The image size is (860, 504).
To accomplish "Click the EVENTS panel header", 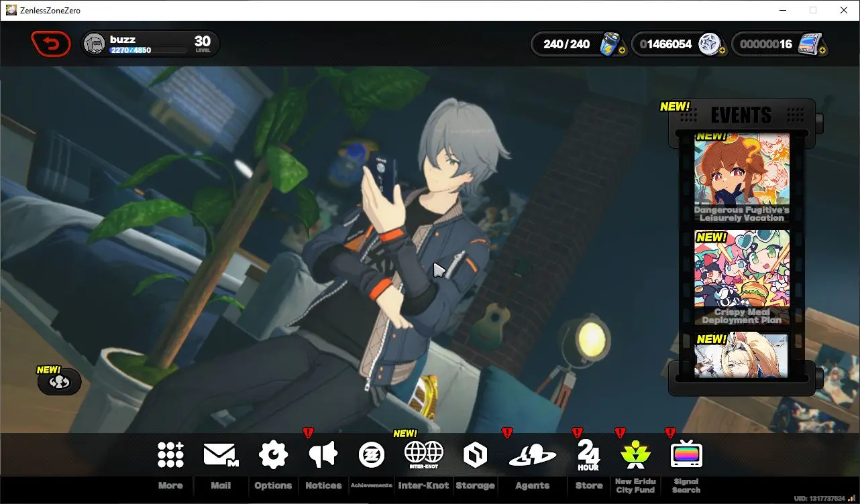I will click(741, 115).
